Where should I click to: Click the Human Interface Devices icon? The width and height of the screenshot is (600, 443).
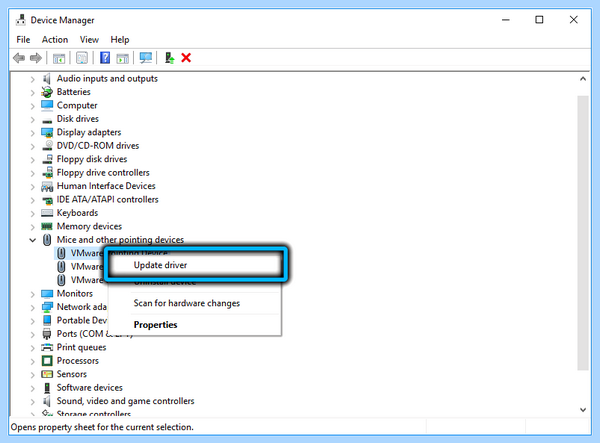pyautogui.click(x=47, y=186)
